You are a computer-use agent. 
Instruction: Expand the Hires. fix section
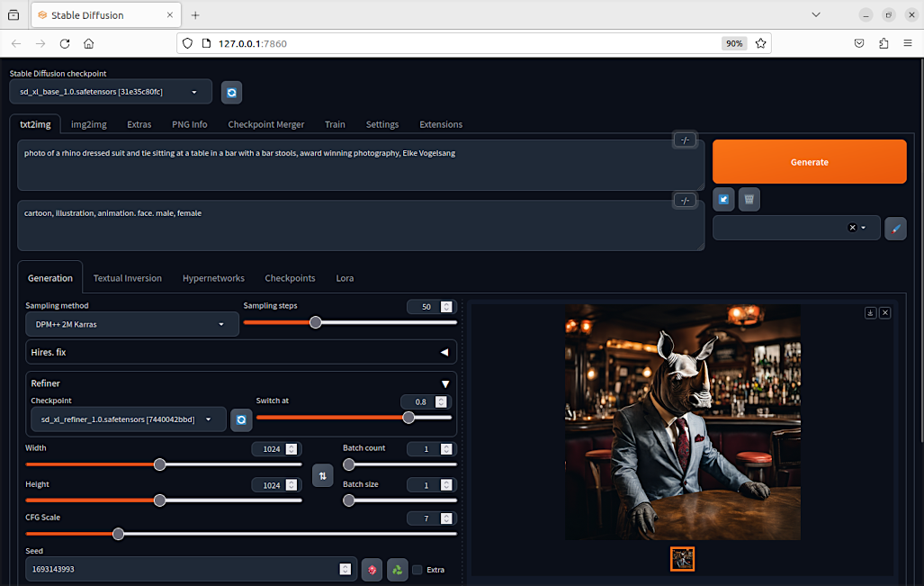[444, 353]
